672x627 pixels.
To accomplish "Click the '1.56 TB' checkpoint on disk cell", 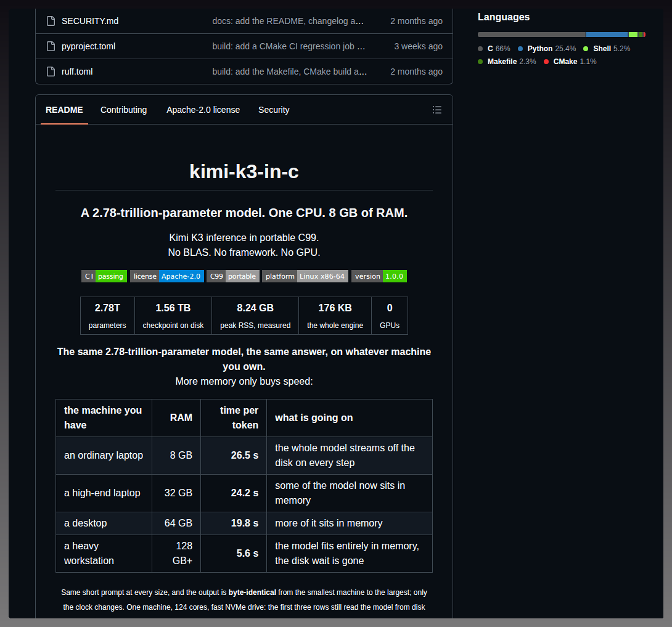I will point(173,316).
